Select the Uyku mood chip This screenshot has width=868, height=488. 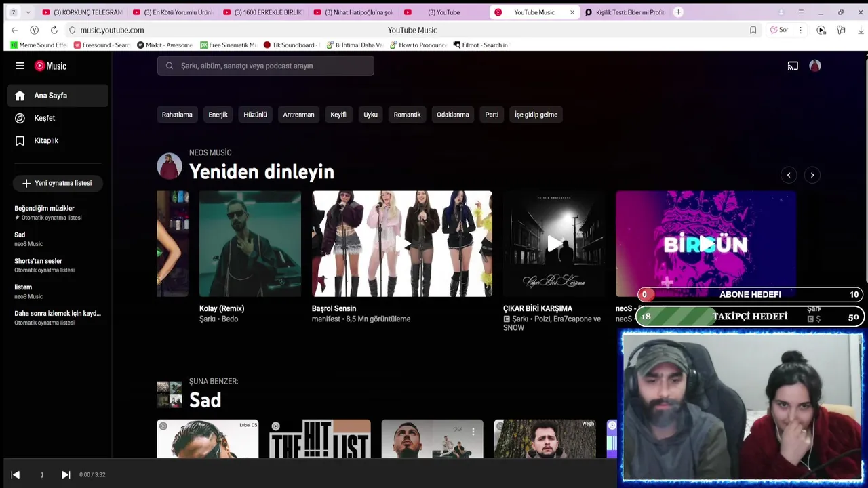(x=370, y=115)
